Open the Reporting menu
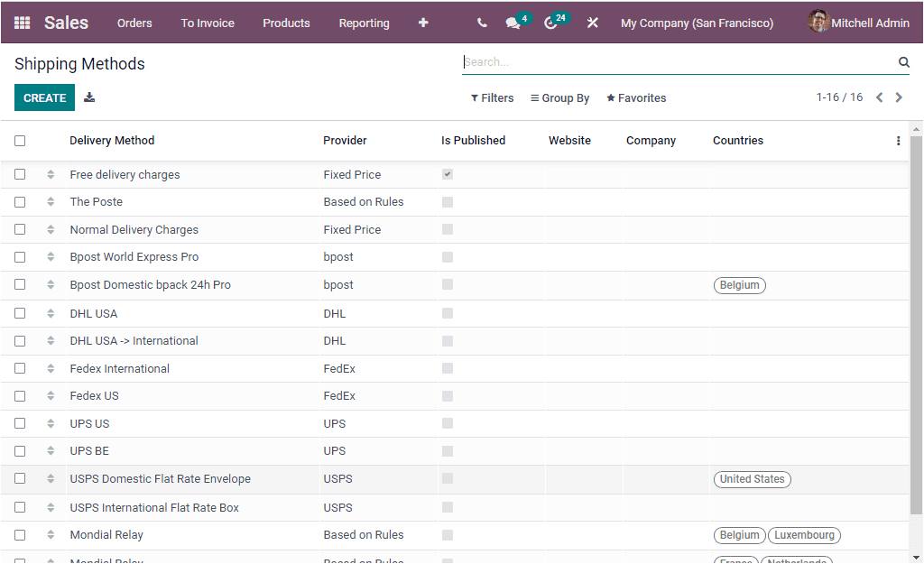This screenshot has height=564, width=924. pyautogui.click(x=364, y=23)
